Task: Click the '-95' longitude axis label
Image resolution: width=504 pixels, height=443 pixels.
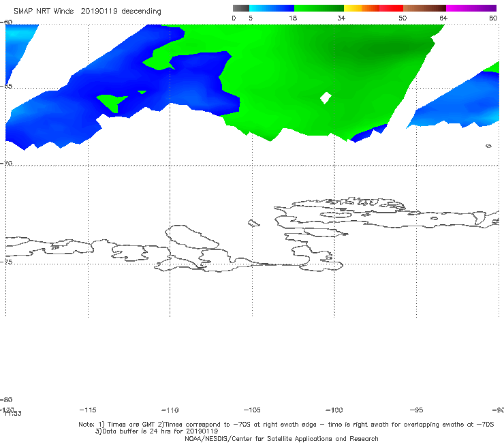Action: (416, 410)
